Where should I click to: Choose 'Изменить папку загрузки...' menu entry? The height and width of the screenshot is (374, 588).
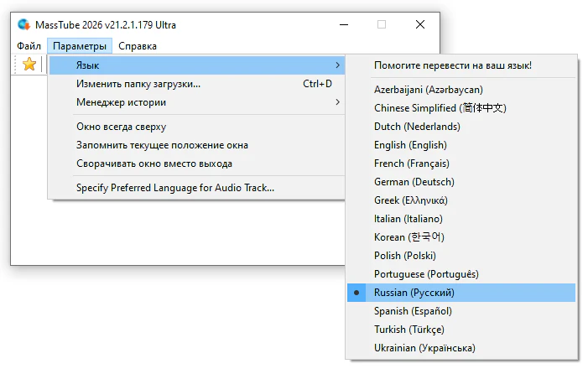(x=138, y=84)
